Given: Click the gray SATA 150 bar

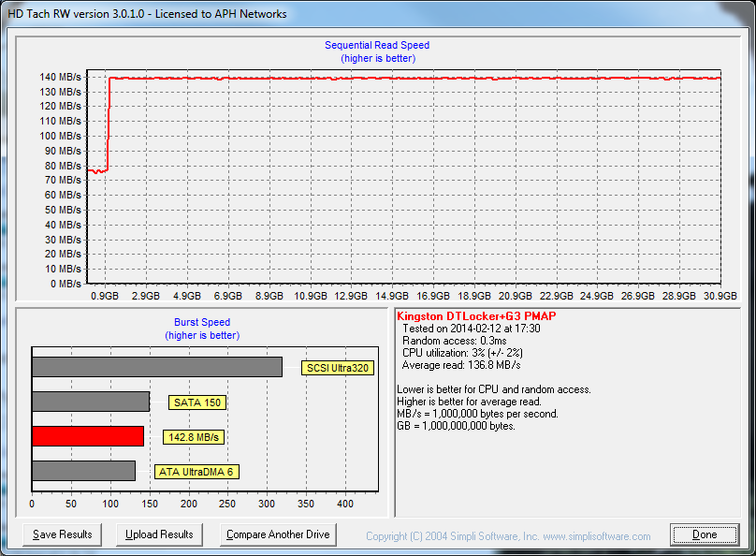Looking at the screenshot, I should click(x=91, y=402).
